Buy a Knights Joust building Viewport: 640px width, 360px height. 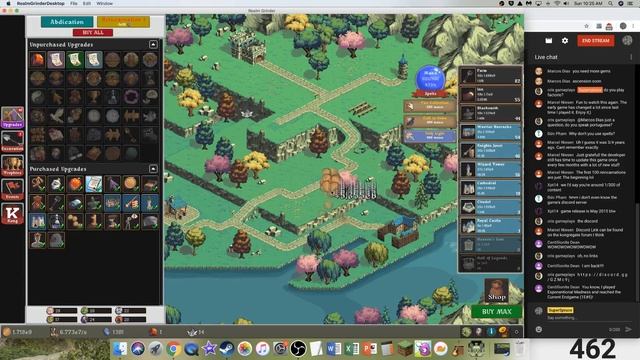click(491, 151)
